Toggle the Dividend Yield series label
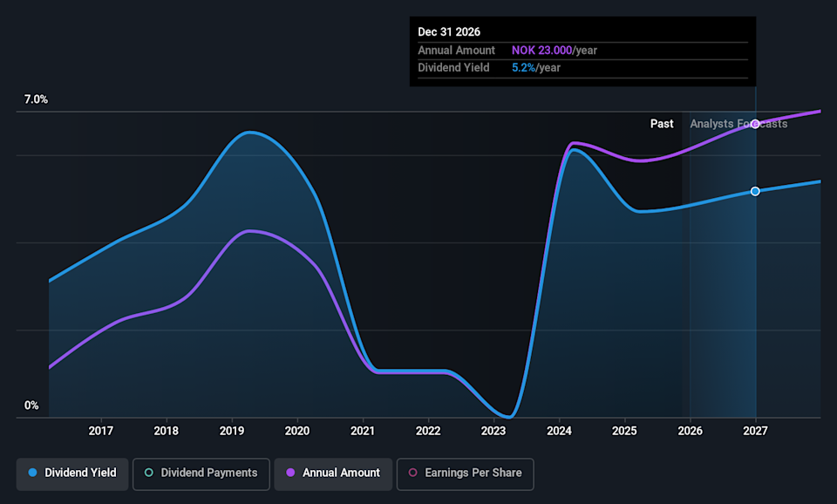Screen dimensions: 837x504 point(79,473)
